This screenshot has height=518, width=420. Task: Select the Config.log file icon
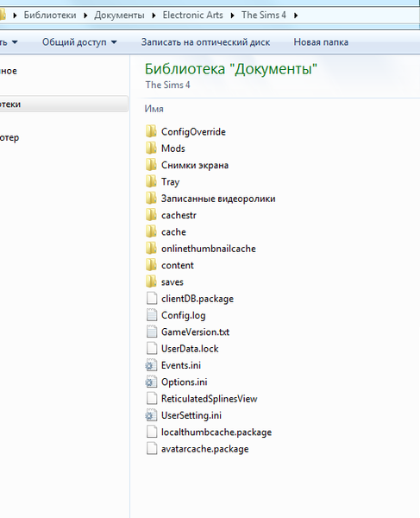[152, 315]
